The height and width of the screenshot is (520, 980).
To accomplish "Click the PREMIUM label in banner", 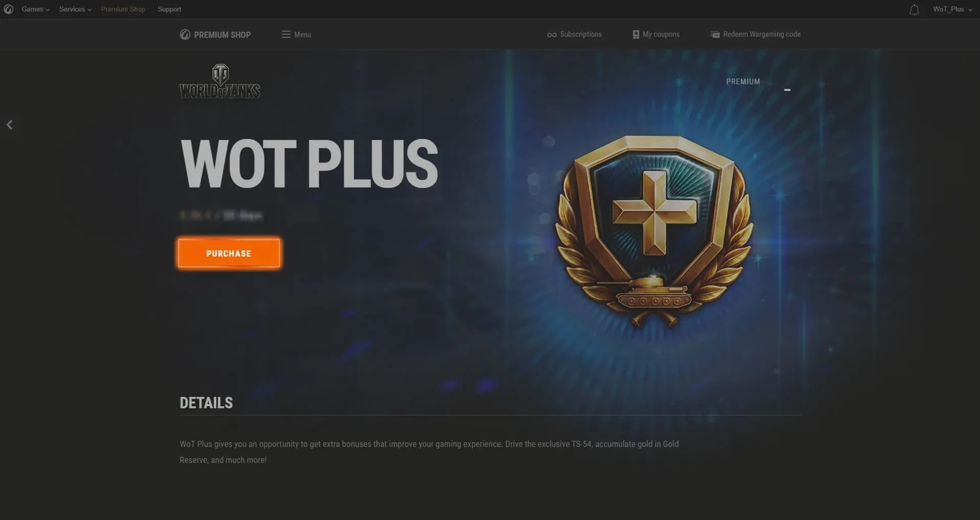I will (743, 82).
